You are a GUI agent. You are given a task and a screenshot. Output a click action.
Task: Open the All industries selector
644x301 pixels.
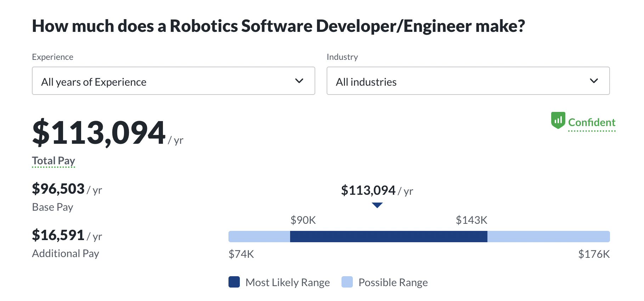[x=468, y=81]
